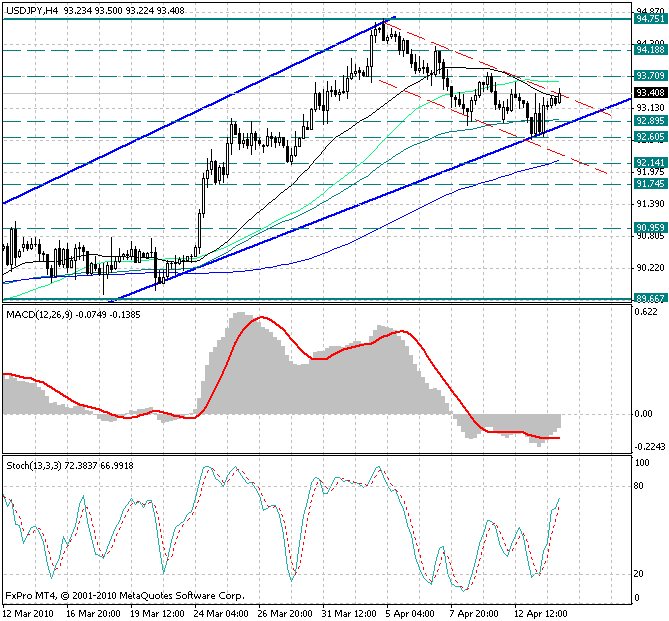Click the 0.00 MACD zero level value
This screenshot has width=669, height=621.
pos(644,414)
